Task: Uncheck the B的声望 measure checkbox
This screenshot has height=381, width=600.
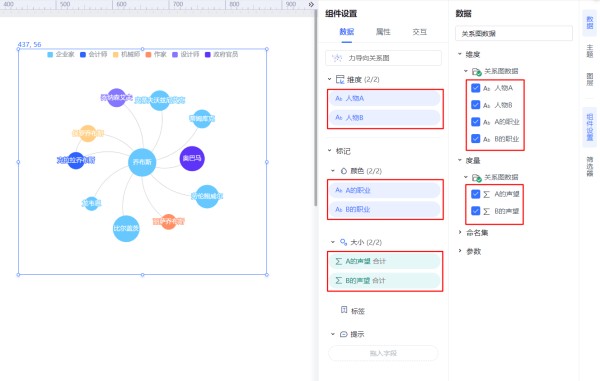Action: tap(476, 211)
